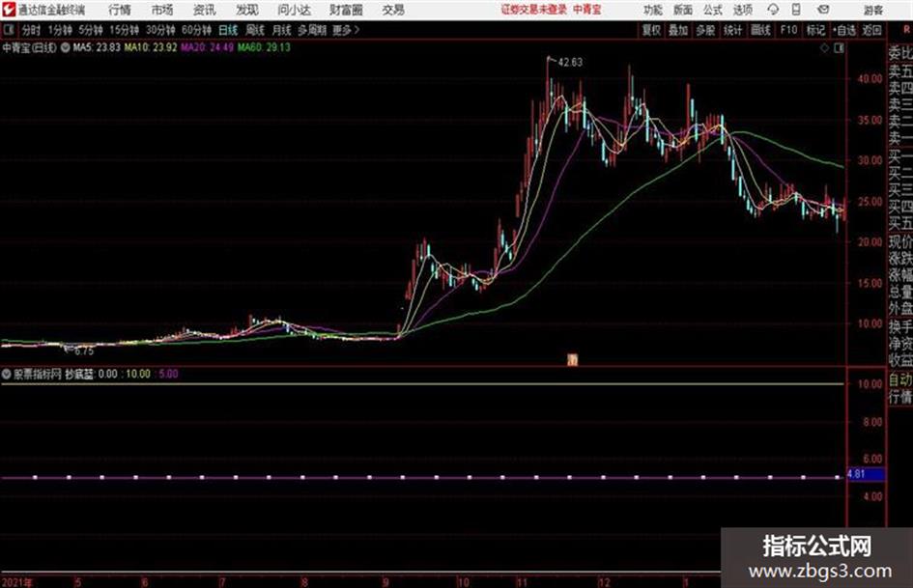Open the 版面 menu
Screen dimensions: 913x588
[x=682, y=10]
